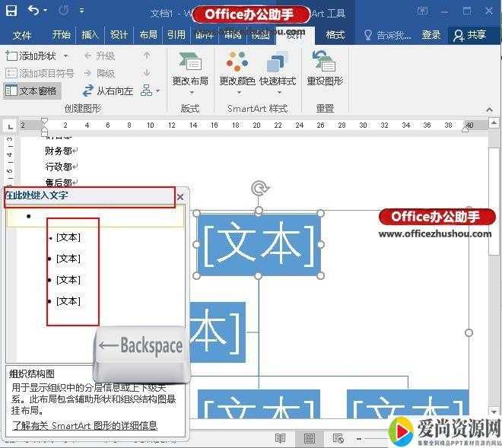Click the 快速样式 quick styles icon

[x=278, y=63]
